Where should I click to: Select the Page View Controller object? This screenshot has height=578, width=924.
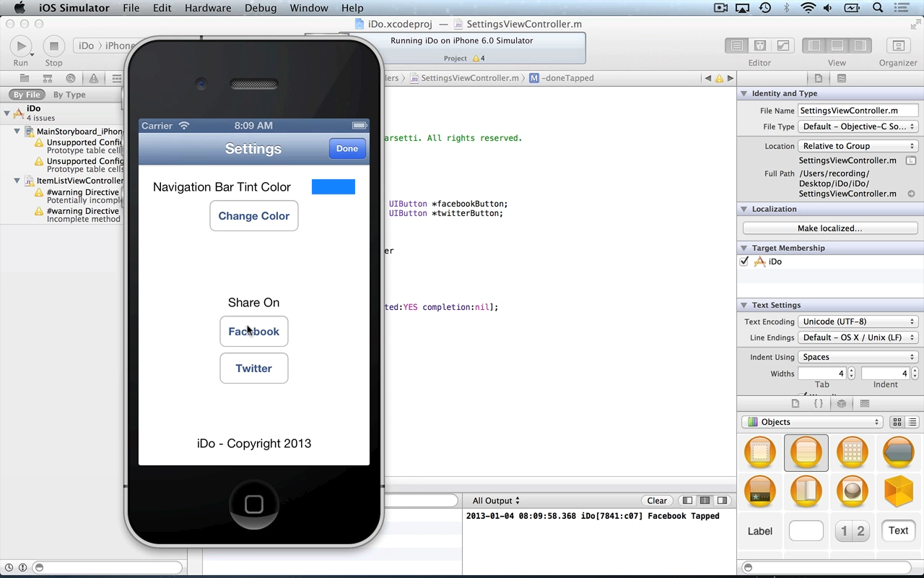click(806, 492)
